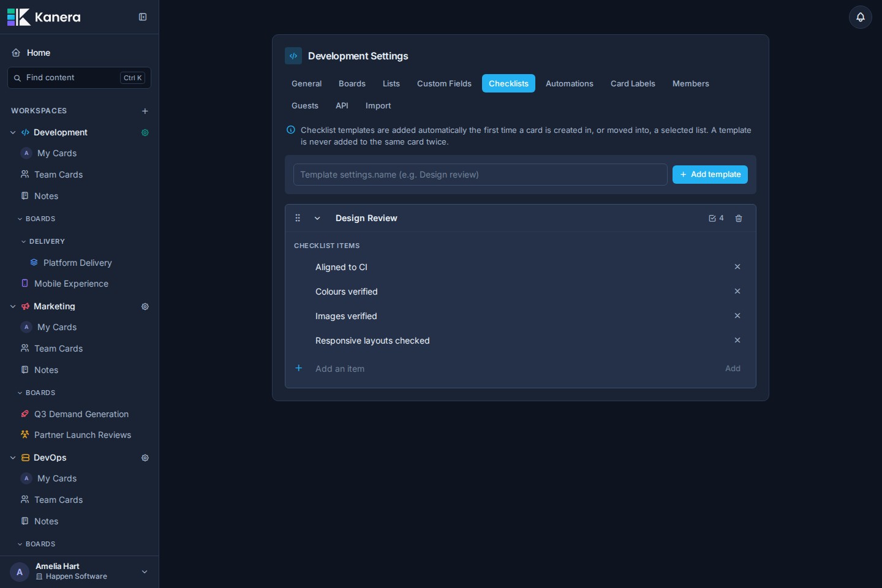Switch to the Import tab
Screen dimensions: 882x588
378,105
